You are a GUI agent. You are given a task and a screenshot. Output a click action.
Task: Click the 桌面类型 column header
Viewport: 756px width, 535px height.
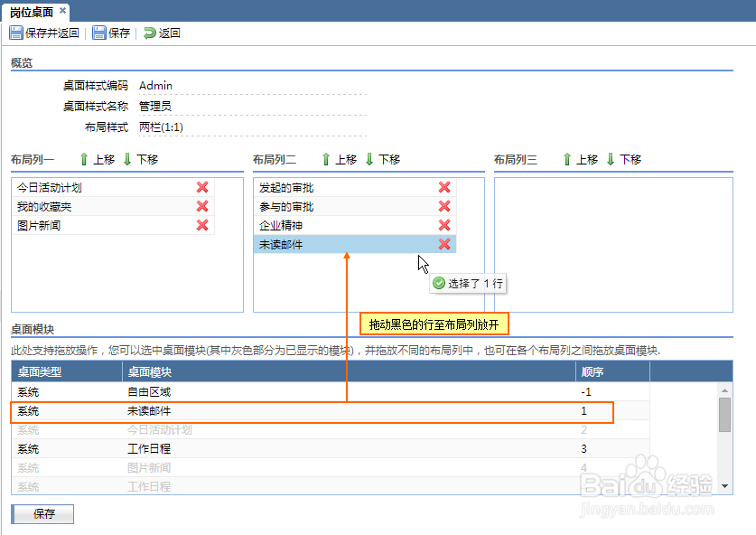click(67, 372)
